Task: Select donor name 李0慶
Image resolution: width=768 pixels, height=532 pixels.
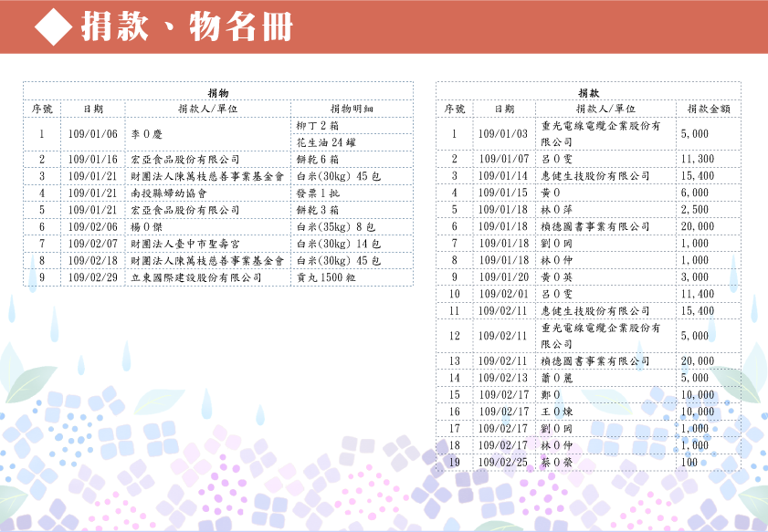Action: coord(147,133)
